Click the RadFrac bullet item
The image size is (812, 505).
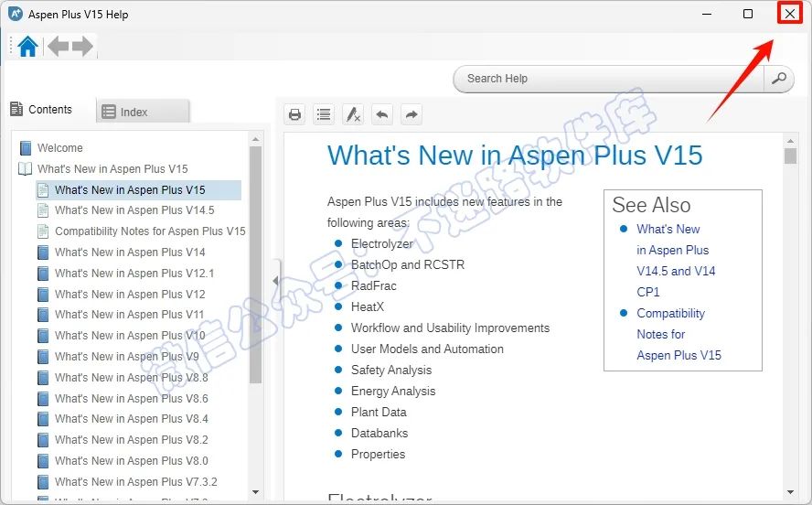click(x=373, y=286)
